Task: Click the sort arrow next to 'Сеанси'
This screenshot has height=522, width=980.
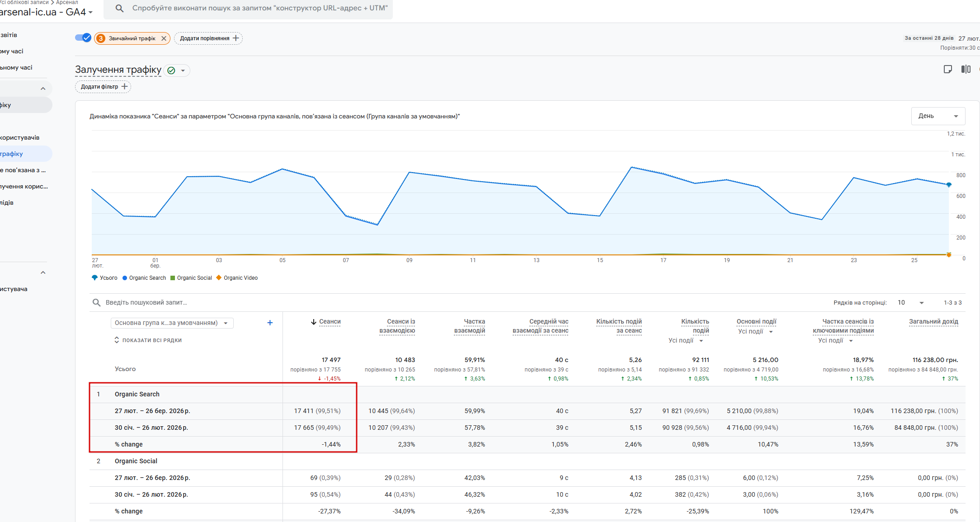Action: click(313, 322)
